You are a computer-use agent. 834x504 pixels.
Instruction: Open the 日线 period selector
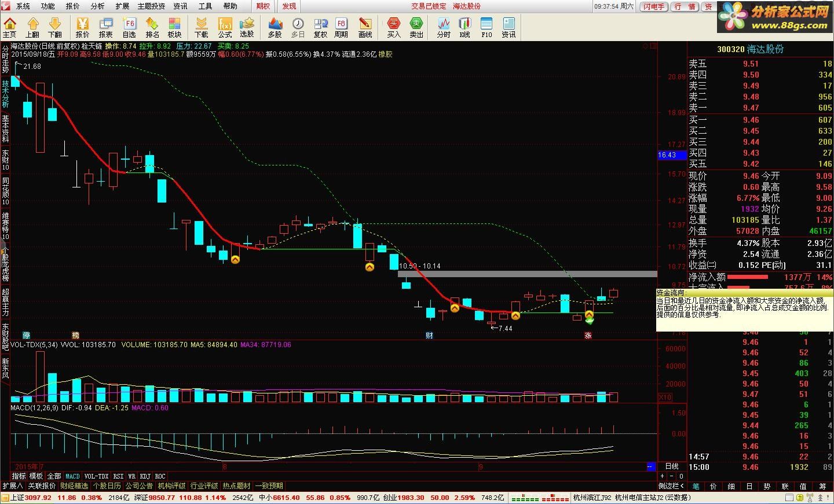(x=672, y=466)
